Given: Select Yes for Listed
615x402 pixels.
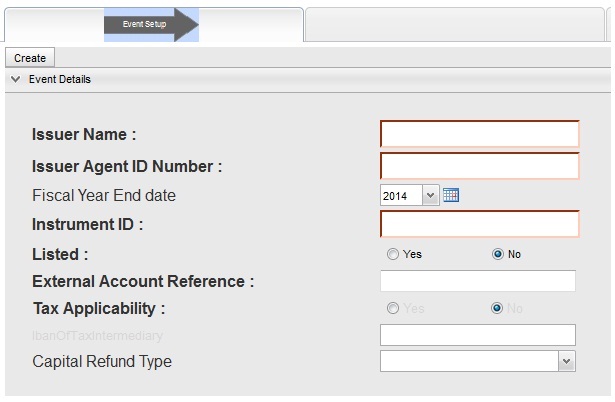Looking at the screenshot, I should coord(393,254).
